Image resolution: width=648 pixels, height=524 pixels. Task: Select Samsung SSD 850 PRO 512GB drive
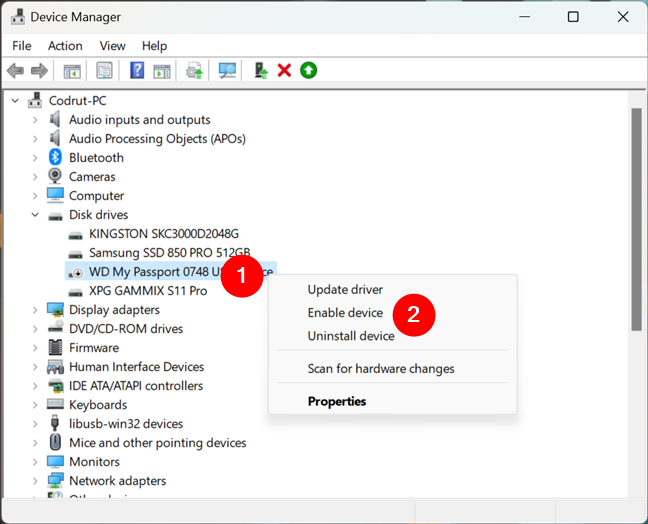pos(169,252)
